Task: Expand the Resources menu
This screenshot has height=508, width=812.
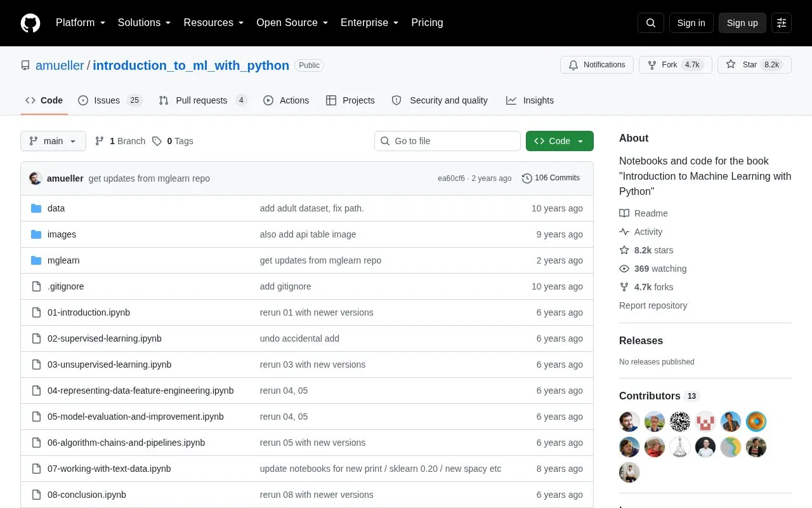Action: (214, 23)
